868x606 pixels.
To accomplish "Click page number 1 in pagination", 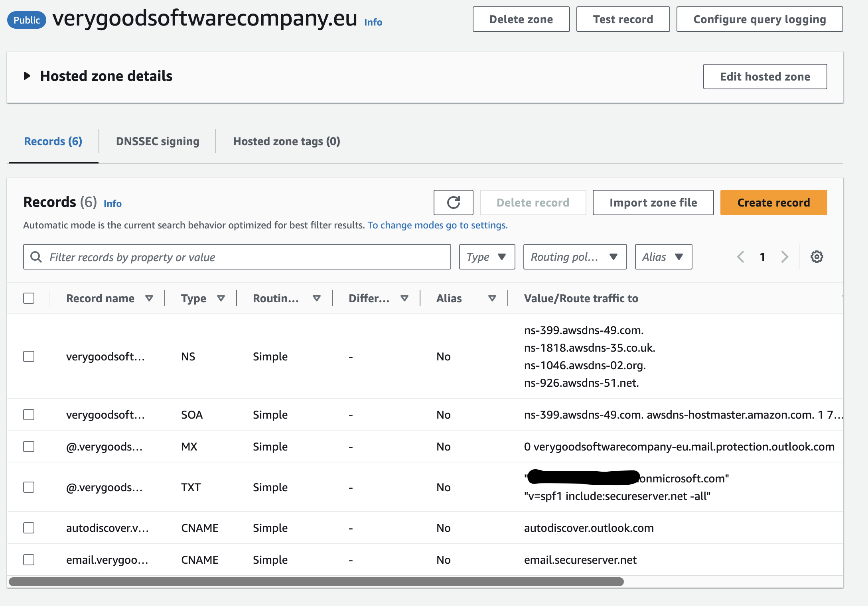I will tap(763, 257).
